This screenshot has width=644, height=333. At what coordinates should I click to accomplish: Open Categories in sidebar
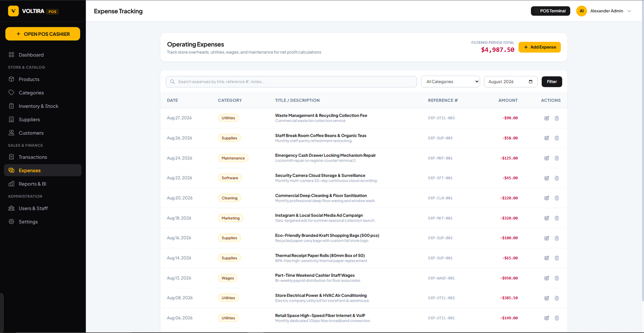(43, 93)
